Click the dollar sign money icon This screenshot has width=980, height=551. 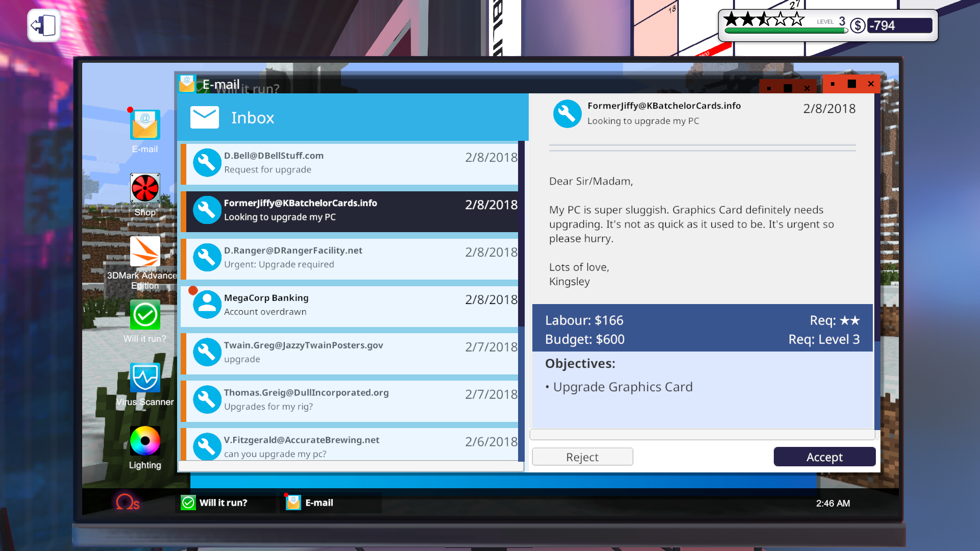tap(858, 26)
